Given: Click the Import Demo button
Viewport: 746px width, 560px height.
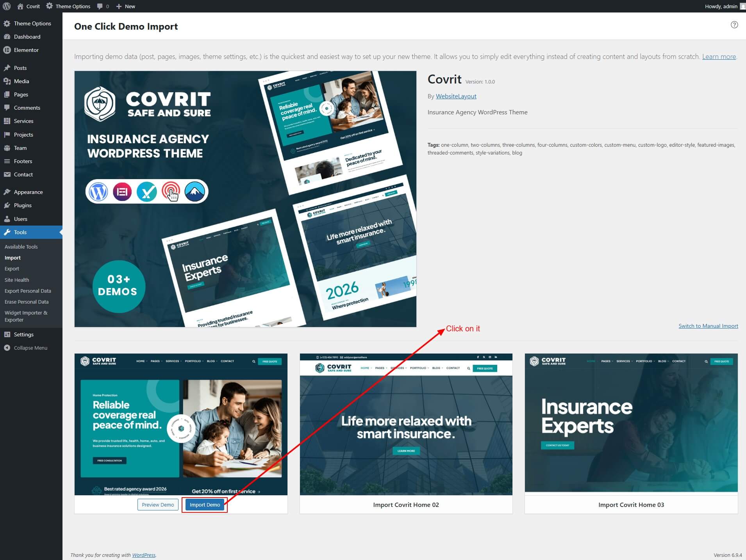Looking at the screenshot, I should [x=205, y=505].
